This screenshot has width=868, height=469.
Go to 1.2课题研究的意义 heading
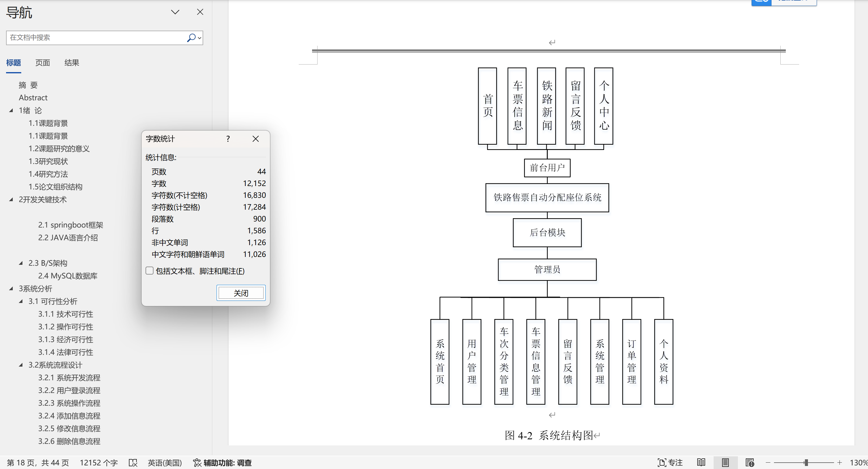(59, 148)
